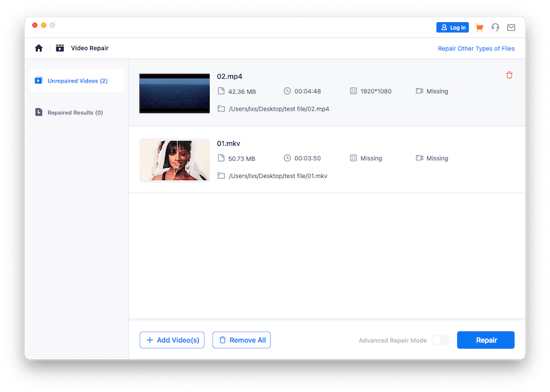The image size is (550, 392).
Task: Click the Repaired Results sidebar icon
Action: [38, 112]
